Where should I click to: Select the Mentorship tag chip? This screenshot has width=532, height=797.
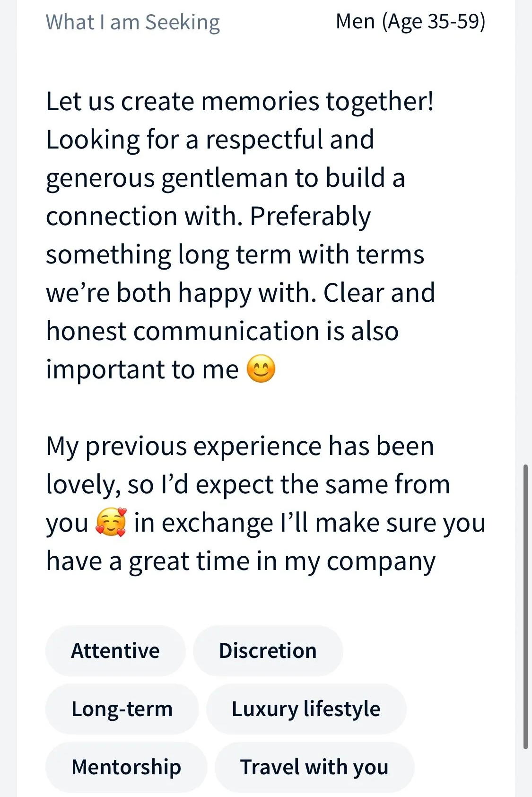point(126,767)
